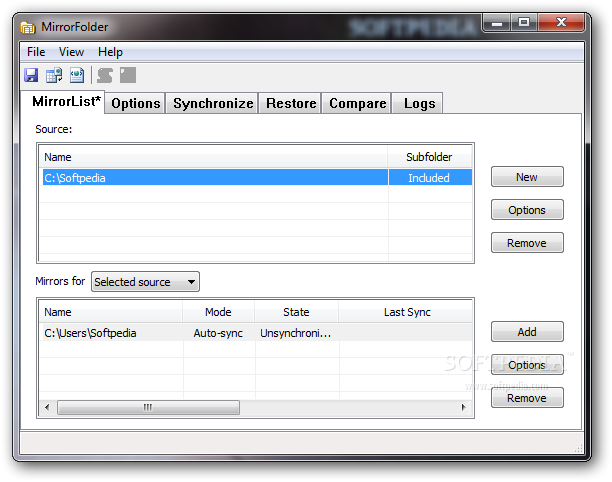Select the C:\Users\Softpedia mirror row
This screenshot has height=482, width=612.
(x=256, y=333)
